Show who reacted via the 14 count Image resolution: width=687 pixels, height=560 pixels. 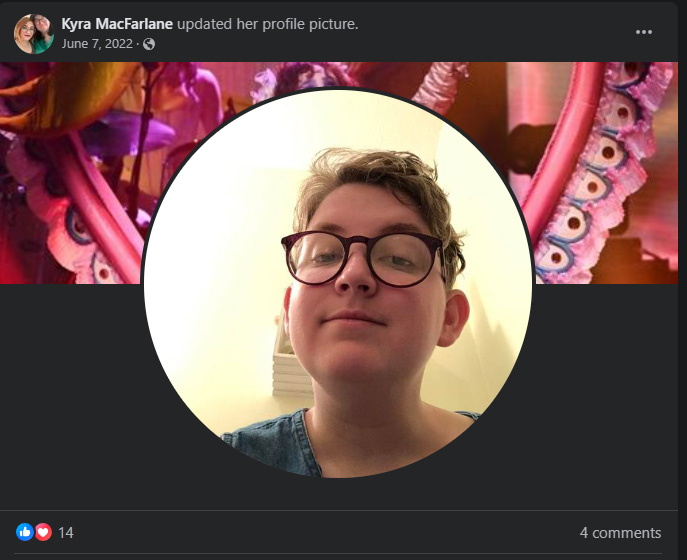click(66, 533)
